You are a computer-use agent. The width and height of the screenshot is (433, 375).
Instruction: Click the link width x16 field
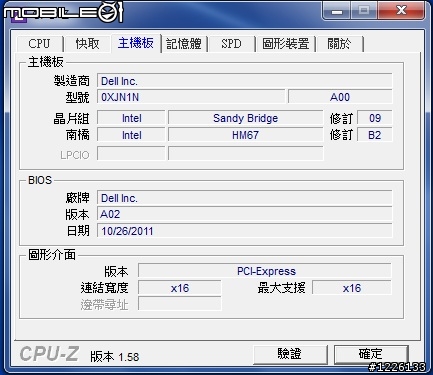180,288
